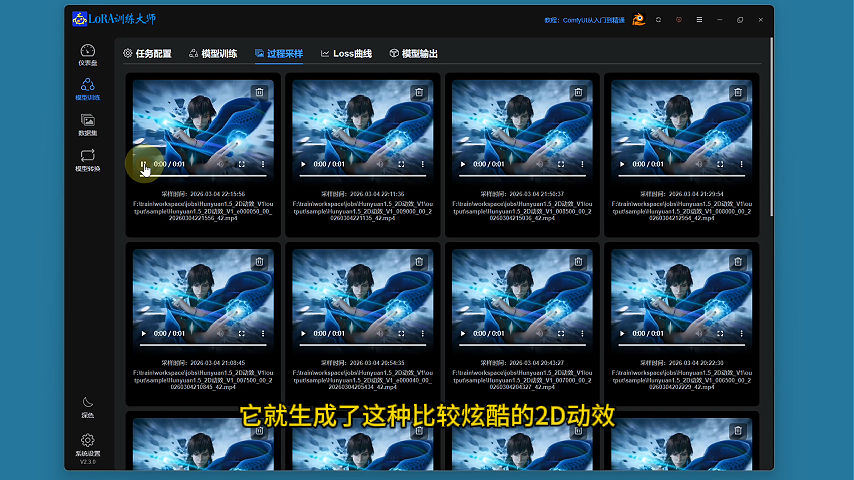Screen dimensions: 854x480
Task: Mute the 22:11:36 sample video
Action: point(380,164)
